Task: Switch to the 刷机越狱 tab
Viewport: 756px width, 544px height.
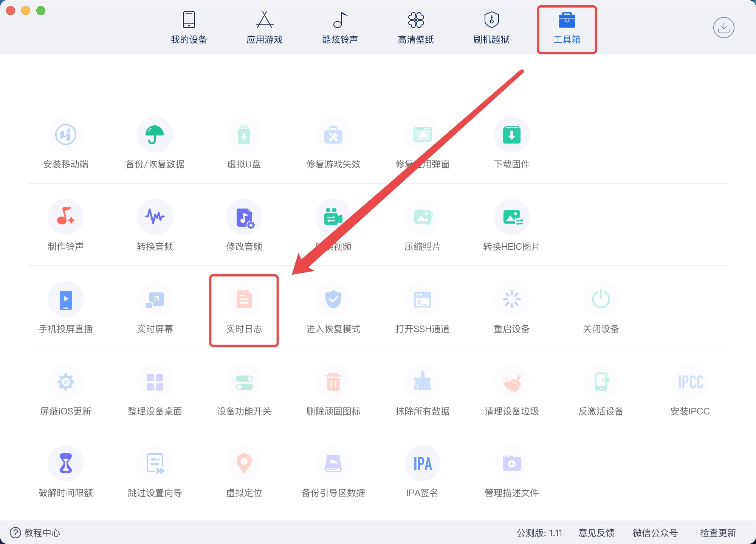Action: pos(491,28)
